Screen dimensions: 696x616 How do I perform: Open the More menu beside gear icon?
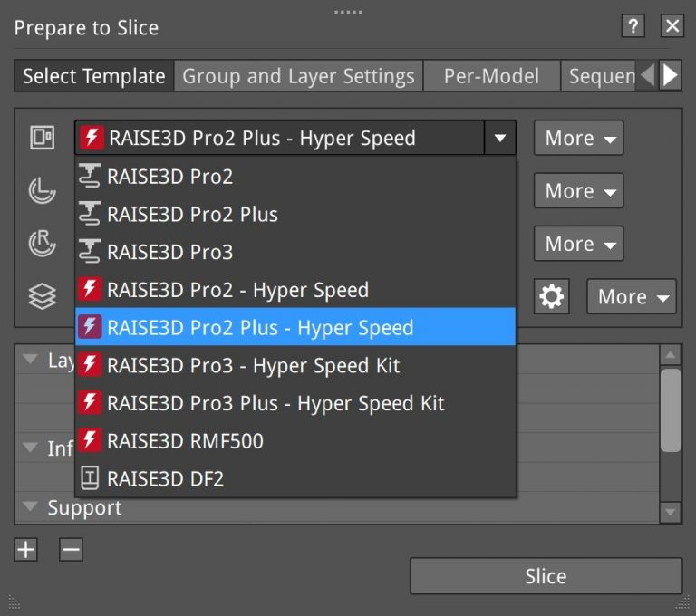coord(632,296)
